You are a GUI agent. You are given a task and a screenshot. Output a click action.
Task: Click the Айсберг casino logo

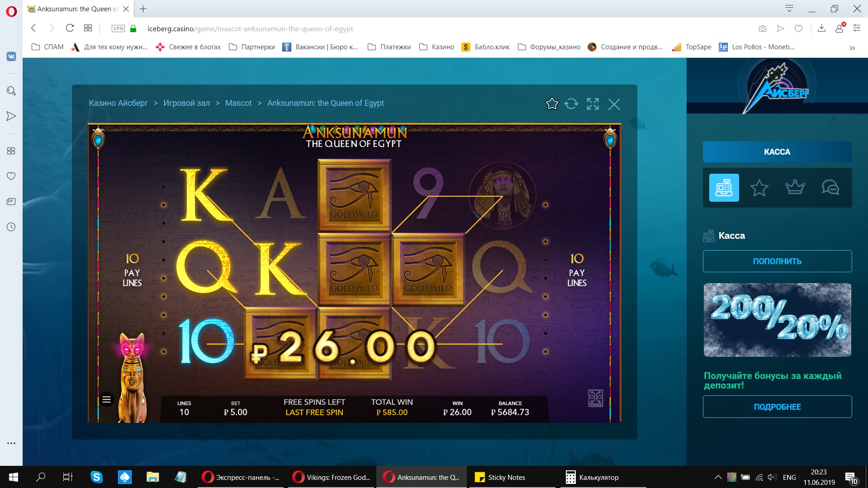pos(777,86)
